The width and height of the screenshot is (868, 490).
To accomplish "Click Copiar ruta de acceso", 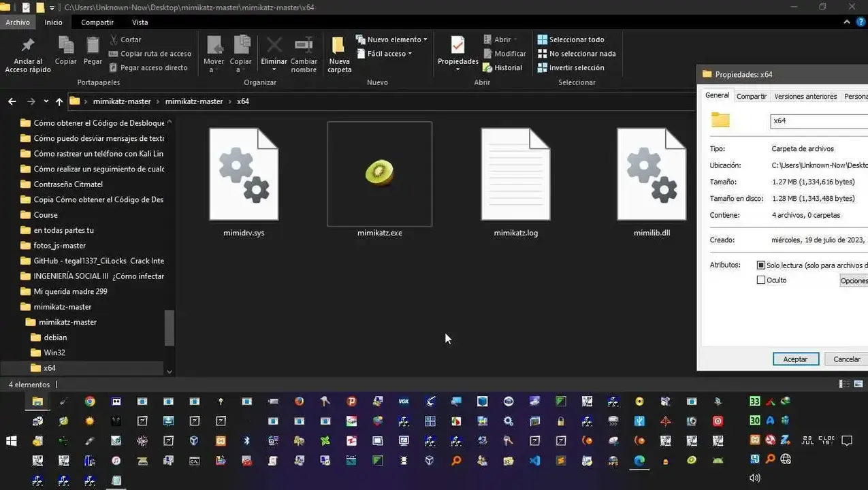I will point(150,54).
